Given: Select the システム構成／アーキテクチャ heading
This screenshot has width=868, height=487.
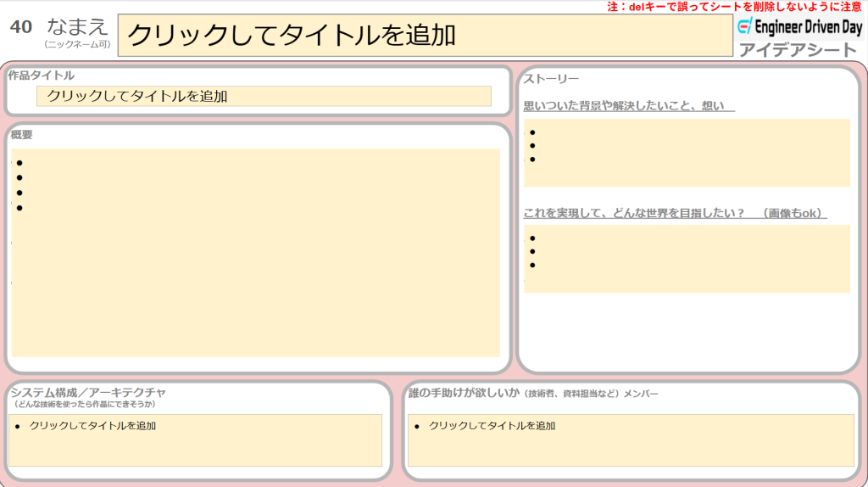Looking at the screenshot, I should [88, 392].
